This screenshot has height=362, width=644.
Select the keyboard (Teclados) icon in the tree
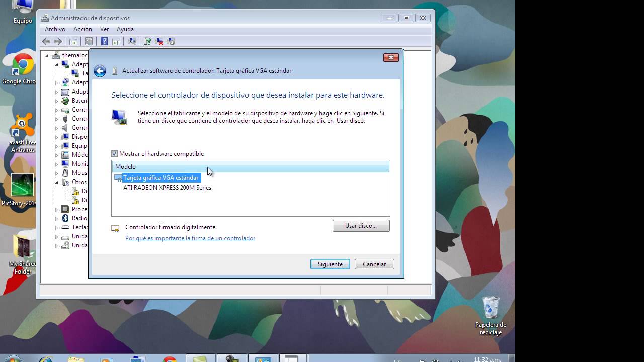coord(65,227)
